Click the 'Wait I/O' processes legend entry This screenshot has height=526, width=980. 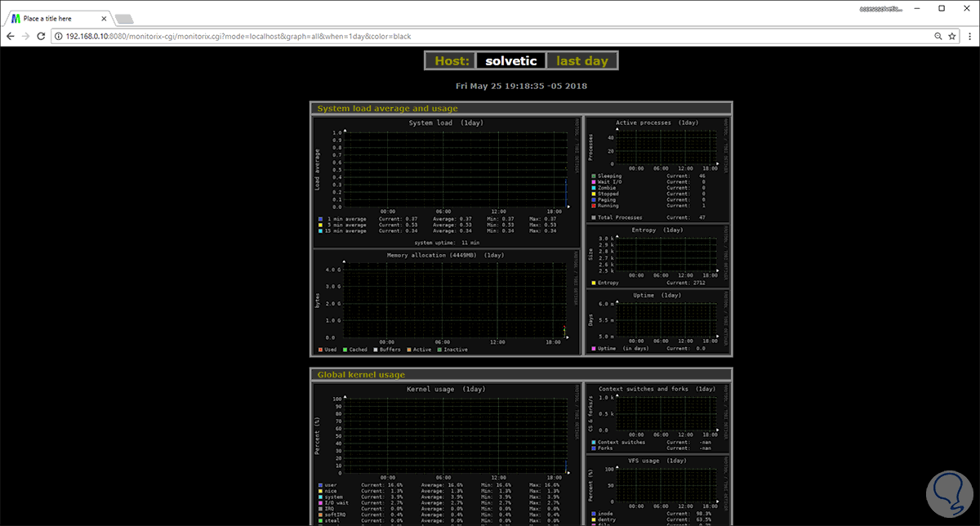[x=607, y=181]
